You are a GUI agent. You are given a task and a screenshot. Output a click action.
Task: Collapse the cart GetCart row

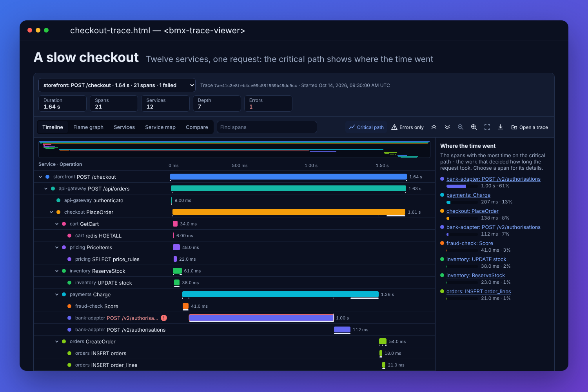pos(57,224)
